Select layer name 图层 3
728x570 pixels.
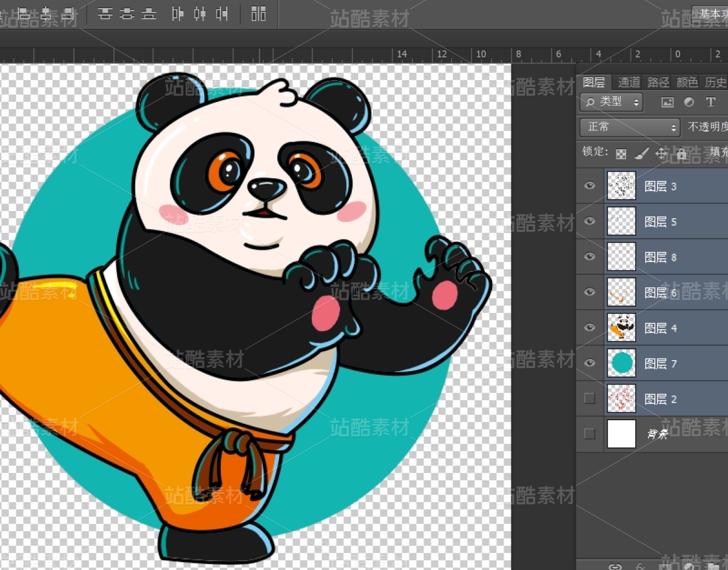click(x=661, y=186)
